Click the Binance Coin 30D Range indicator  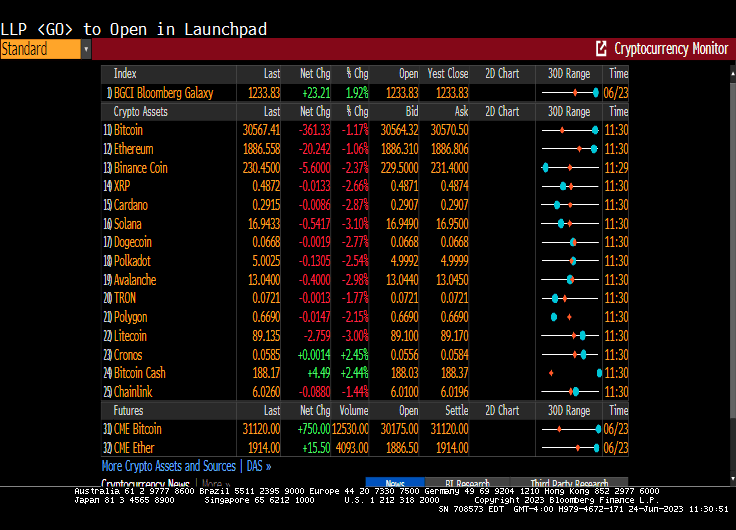click(569, 168)
